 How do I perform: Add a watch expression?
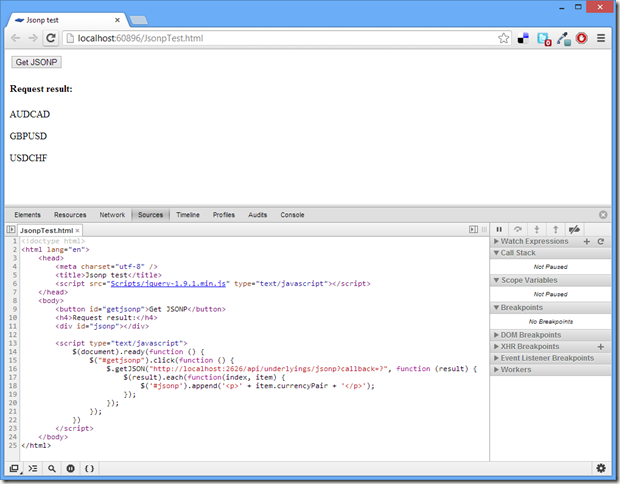click(587, 241)
